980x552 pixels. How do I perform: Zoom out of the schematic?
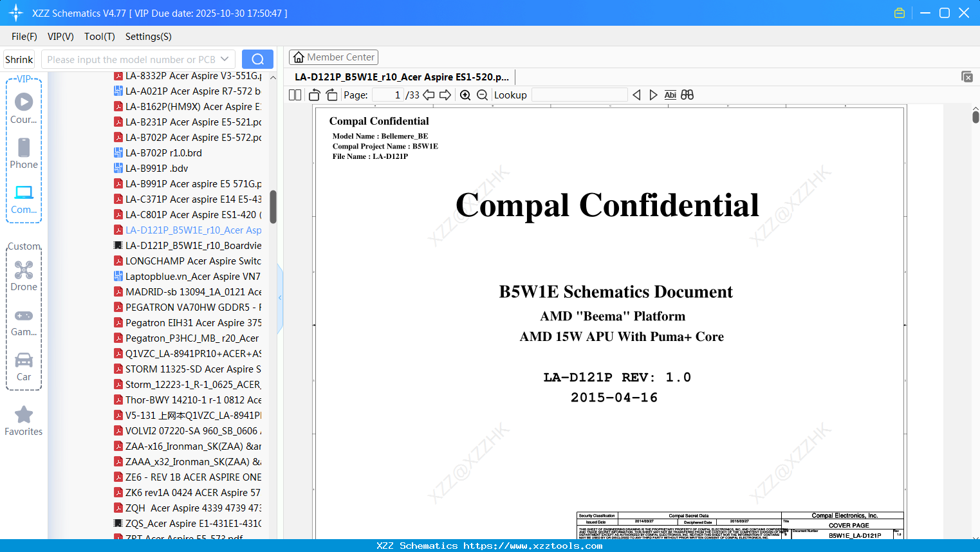pos(482,95)
